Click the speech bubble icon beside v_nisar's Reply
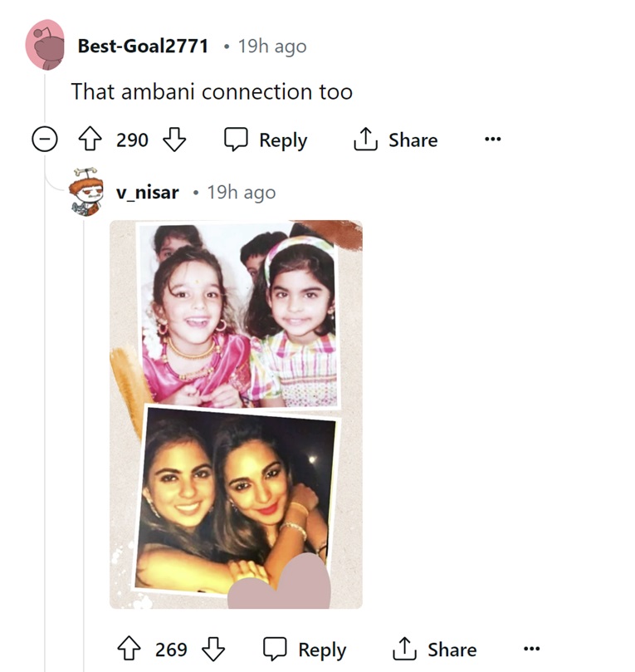The image size is (635, 672). (276, 650)
